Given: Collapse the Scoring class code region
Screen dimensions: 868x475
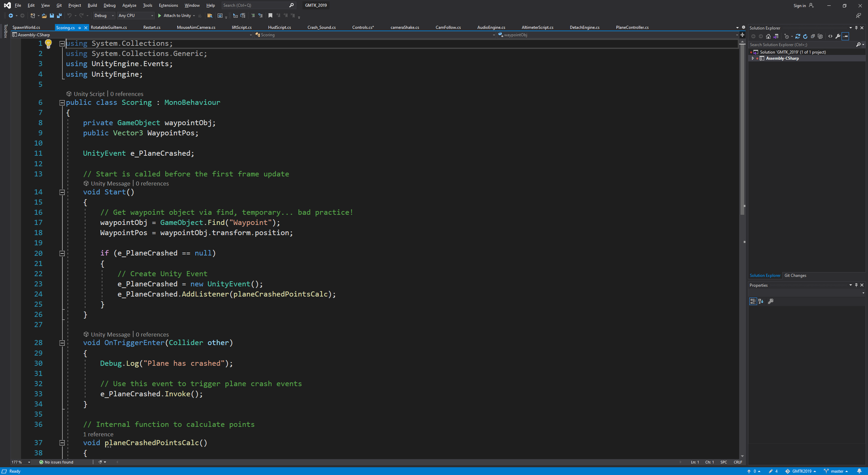Looking at the screenshot, I should [62, 103].
